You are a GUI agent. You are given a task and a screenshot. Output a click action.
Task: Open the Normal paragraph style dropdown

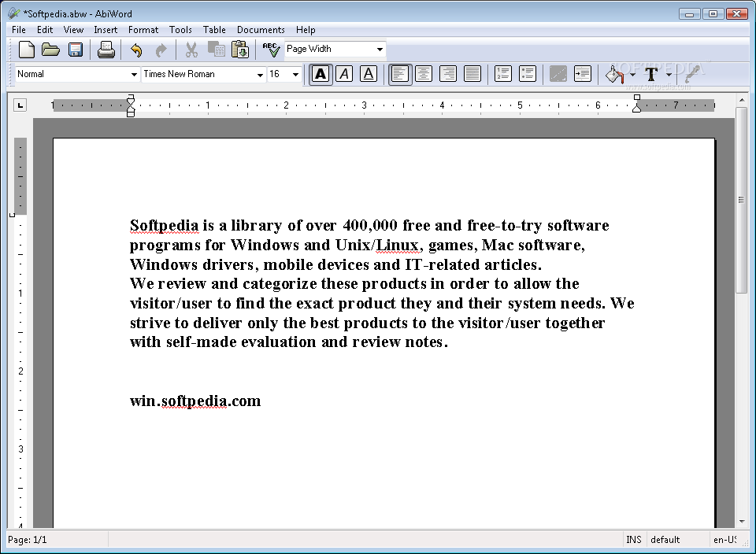[x=134, y=74]
